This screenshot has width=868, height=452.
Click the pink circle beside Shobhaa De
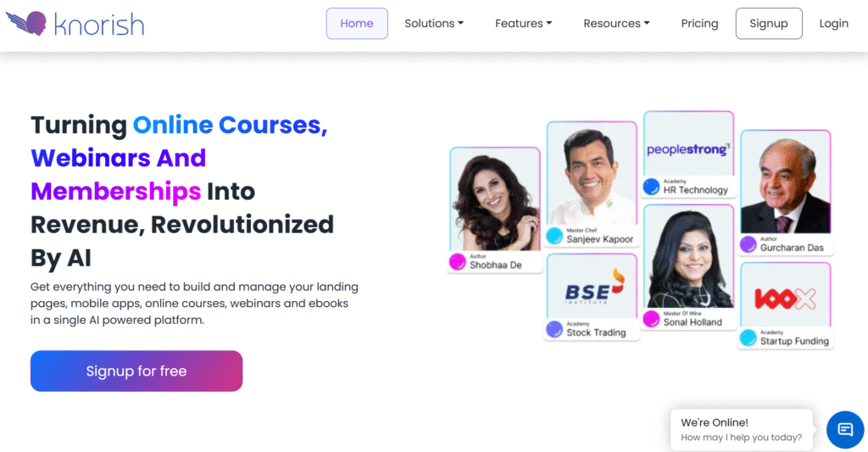[x=457, y=261]
